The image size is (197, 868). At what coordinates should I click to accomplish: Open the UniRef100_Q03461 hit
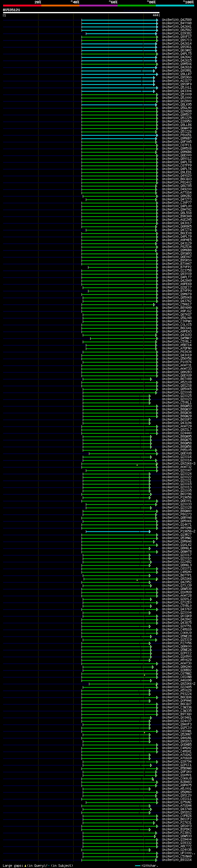click(x=177, y=718)
